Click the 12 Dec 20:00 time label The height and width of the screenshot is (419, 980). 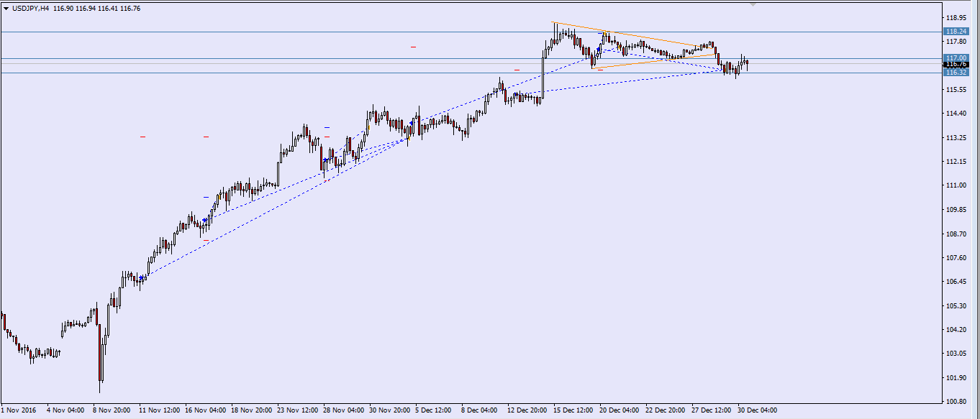(528, 410)
